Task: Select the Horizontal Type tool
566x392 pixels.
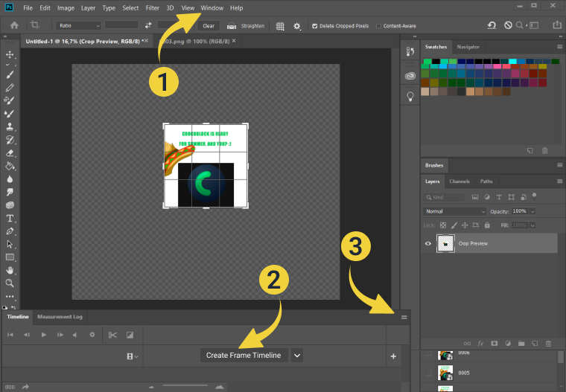Action: (x=10, y=218)
